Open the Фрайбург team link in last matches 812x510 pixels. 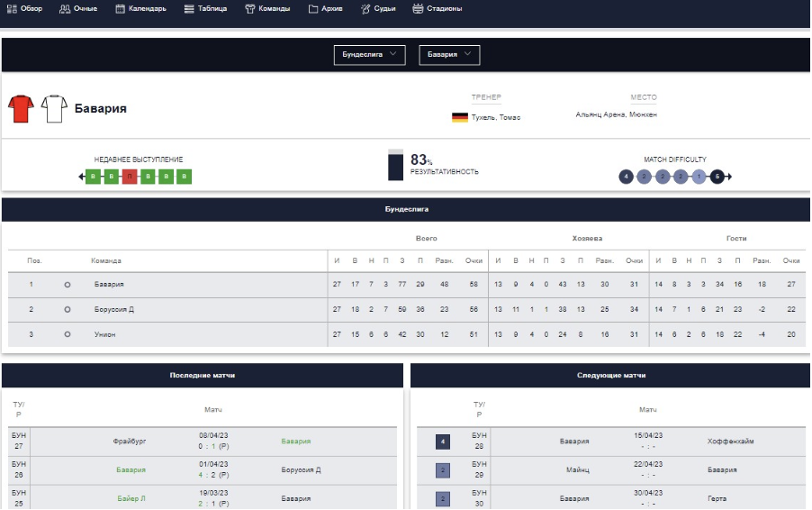click(x=130, y=442)
